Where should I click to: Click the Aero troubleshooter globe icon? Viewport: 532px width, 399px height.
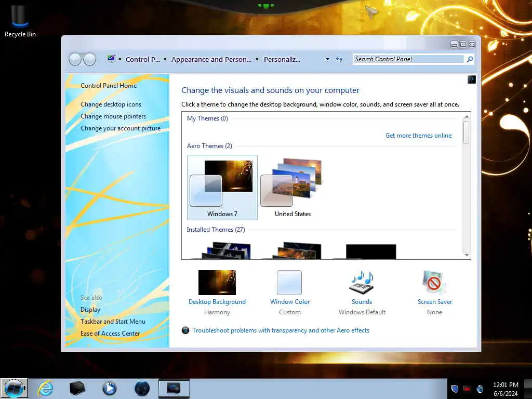pyautogui.click(x=185, y=330)
